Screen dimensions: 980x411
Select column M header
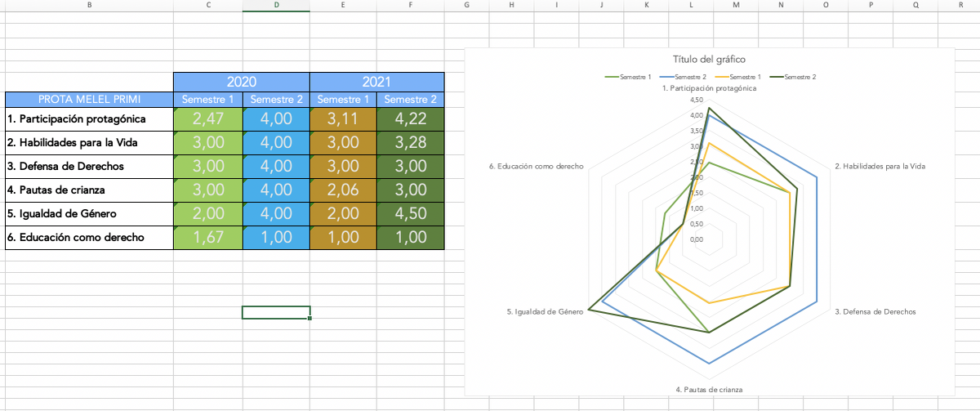click(736, 5)
